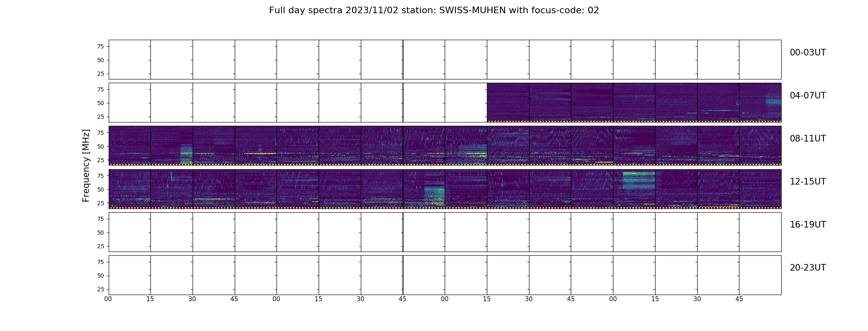Select the '20-23UT' row label
This screenshot has width=868, height=331.
tap(808, 268)
